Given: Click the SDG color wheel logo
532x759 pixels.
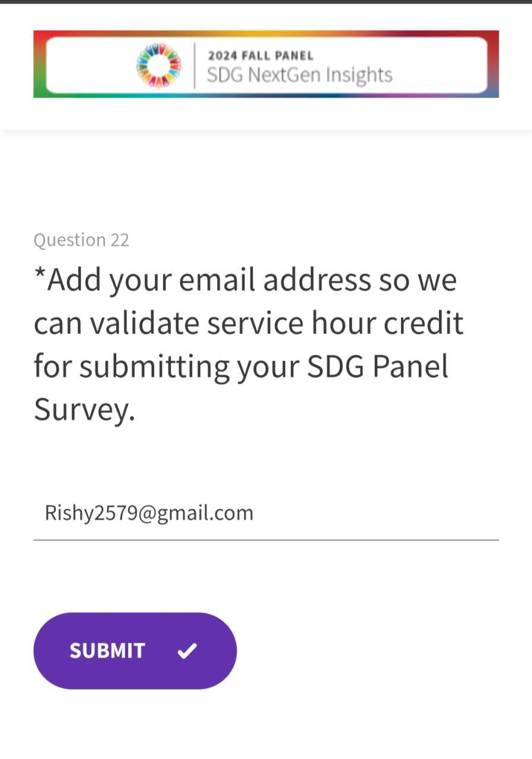Looking at the screenshot, I should click(x=158, y=65).
